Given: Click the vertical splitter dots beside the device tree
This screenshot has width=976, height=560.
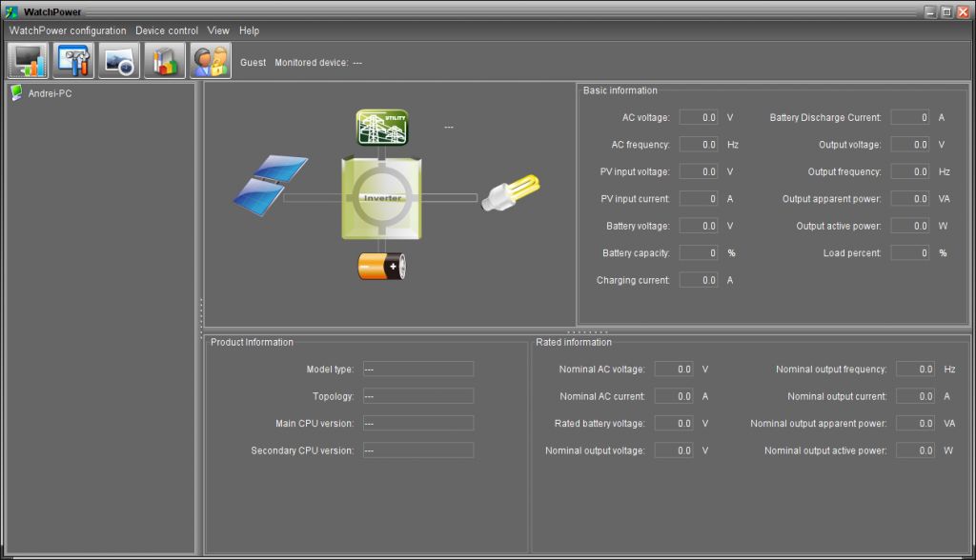Looking at the screenshot, I should tap(201, 318).
